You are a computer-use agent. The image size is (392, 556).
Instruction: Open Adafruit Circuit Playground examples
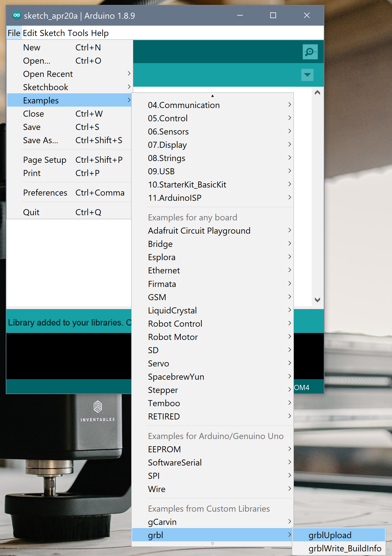212,231
